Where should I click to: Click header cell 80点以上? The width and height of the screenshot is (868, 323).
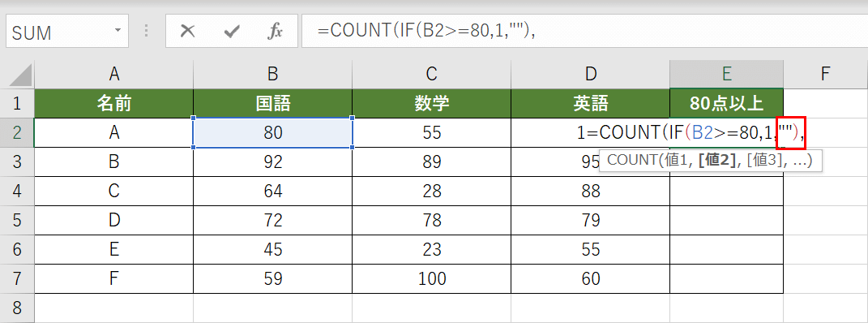pos(727,103)
